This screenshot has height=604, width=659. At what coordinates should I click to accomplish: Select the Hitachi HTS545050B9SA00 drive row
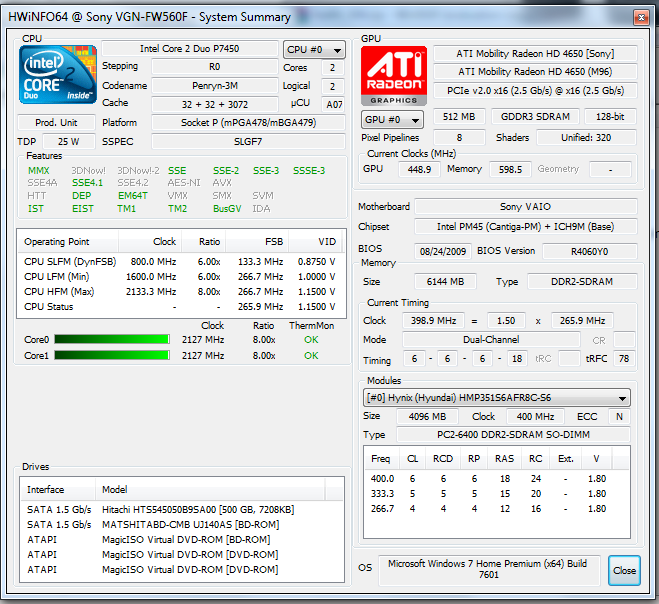(x=182, y=509)
